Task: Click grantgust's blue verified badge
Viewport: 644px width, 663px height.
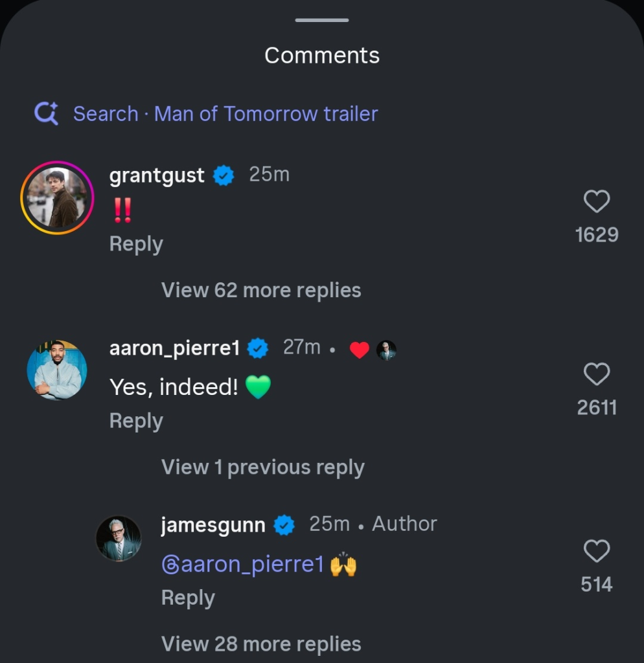Action: [x=224, y=175]
